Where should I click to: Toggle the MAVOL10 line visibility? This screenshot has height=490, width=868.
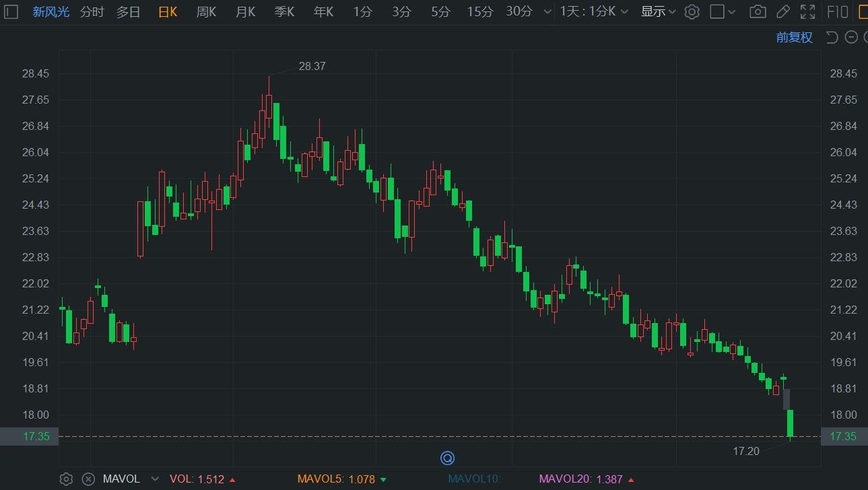tap(473, 479)
